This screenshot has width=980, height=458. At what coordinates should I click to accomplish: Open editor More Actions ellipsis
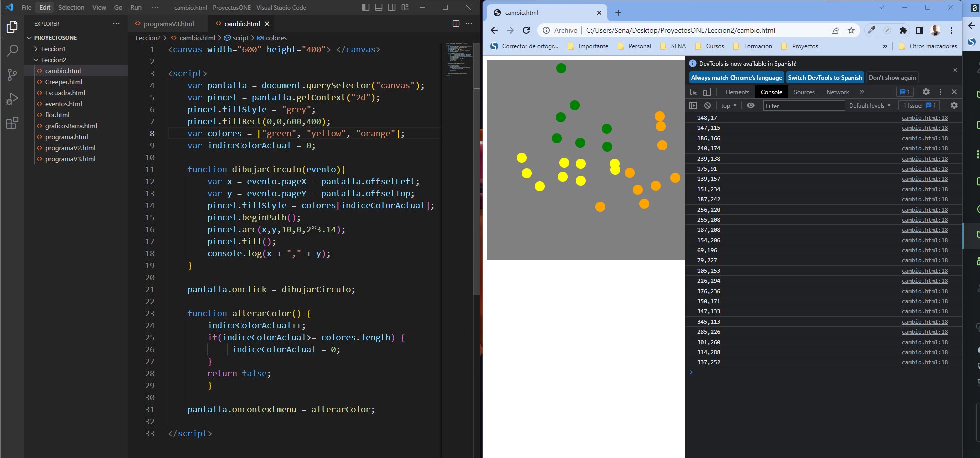(469, 24)
